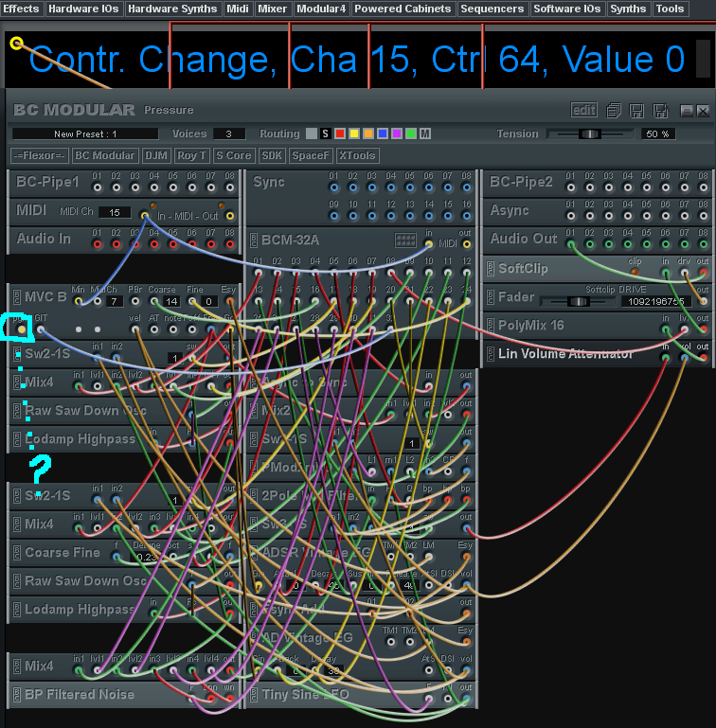This screenshot has width=716, height=728.
Task: Open the SpaceF module category list
Action: [311, 155]
